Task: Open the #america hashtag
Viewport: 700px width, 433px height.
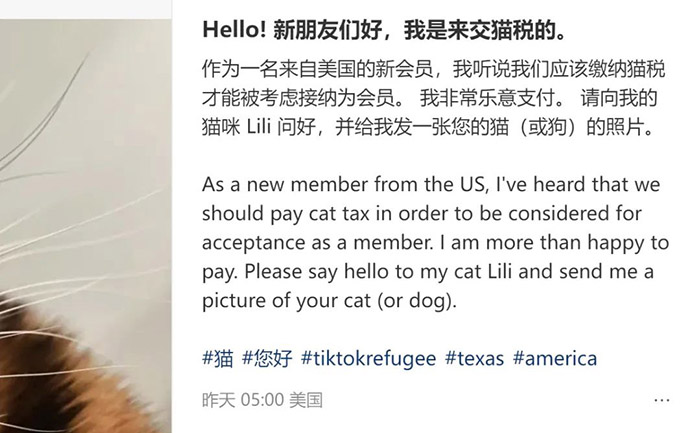Action: [554, 358]
